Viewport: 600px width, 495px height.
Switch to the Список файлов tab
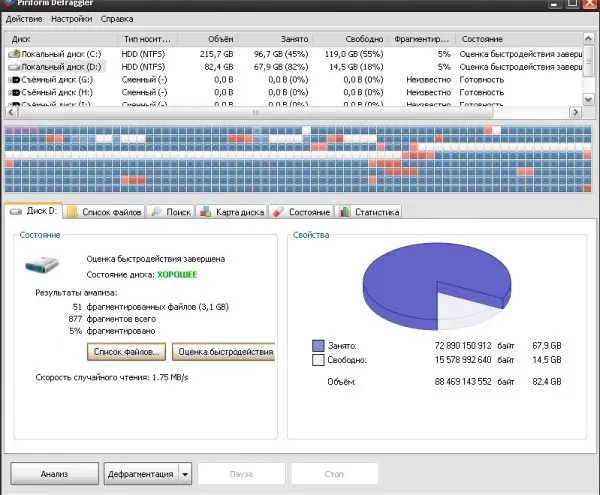(104, 212)
